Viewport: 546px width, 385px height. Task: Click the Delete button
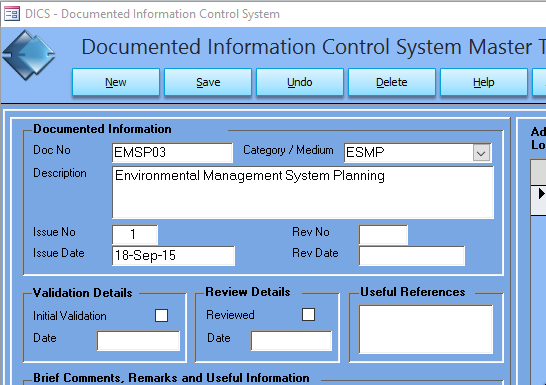click(x=392, y=82)
